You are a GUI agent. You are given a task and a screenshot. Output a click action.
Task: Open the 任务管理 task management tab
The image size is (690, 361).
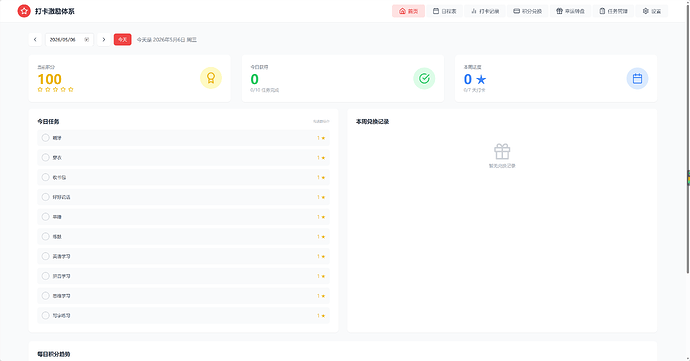(613, 11)
